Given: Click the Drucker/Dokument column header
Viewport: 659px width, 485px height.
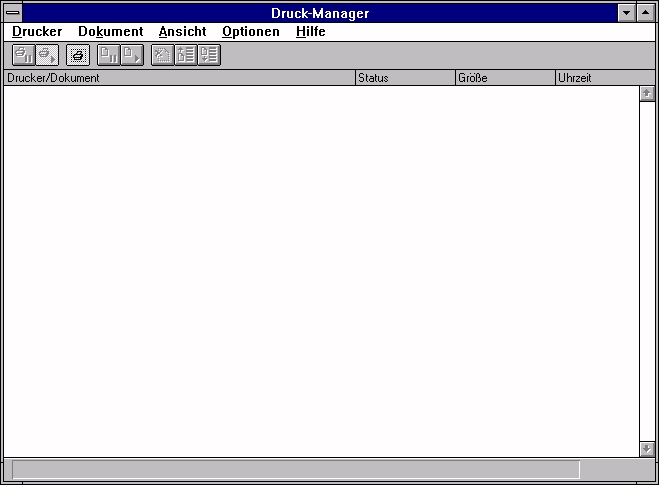Looking at the screenshot, I should click(x=180, y=77).
